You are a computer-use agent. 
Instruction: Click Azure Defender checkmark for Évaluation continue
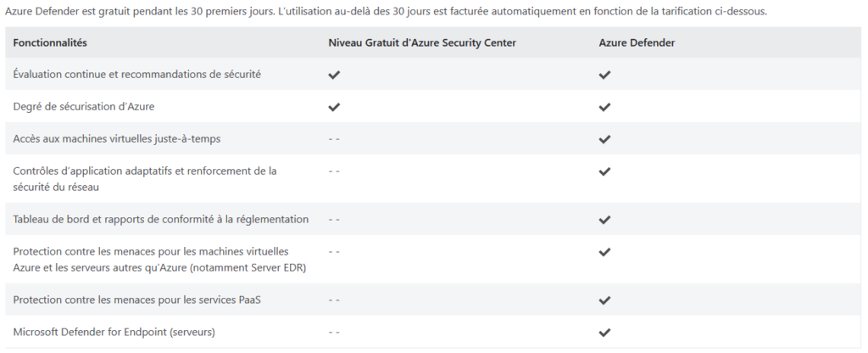pos(604,75)
